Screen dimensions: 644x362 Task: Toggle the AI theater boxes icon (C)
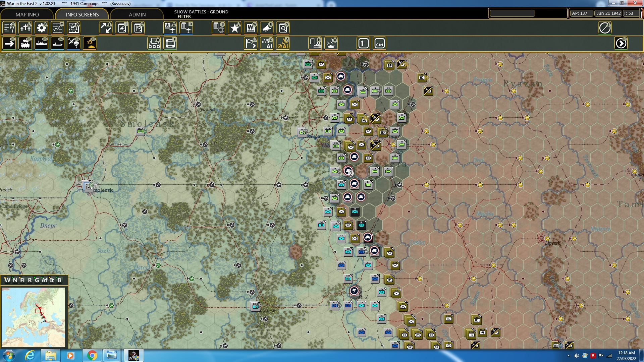[267, 43]
